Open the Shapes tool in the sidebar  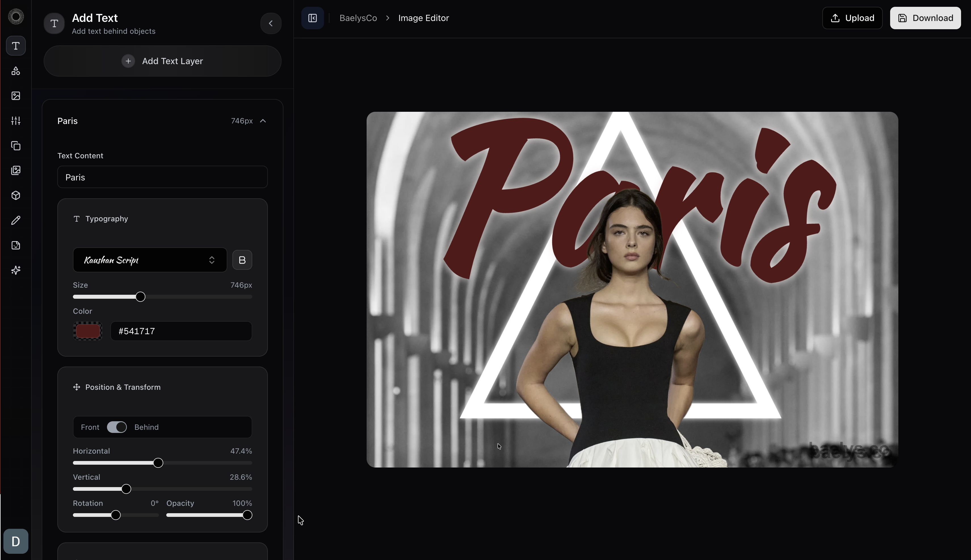click(x=15, y=71)
